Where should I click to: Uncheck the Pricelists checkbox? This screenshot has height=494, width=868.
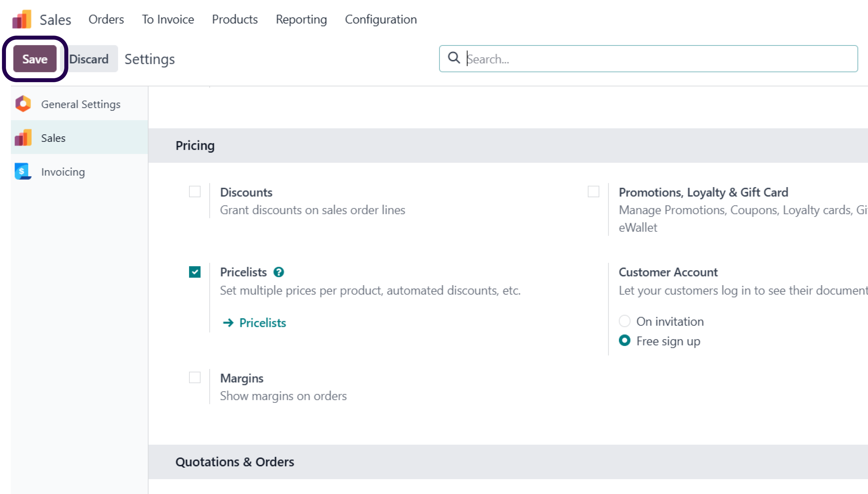point(195,272)
